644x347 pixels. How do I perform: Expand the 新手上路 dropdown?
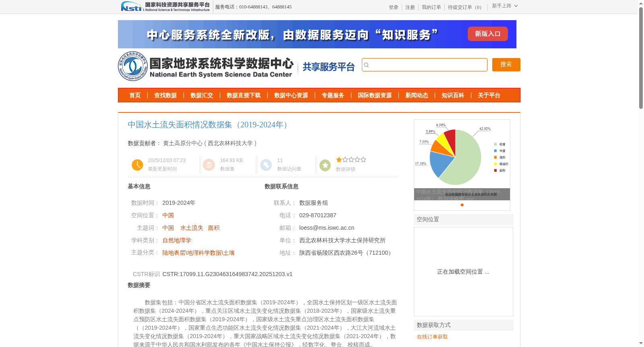click(x=505, y=6)
